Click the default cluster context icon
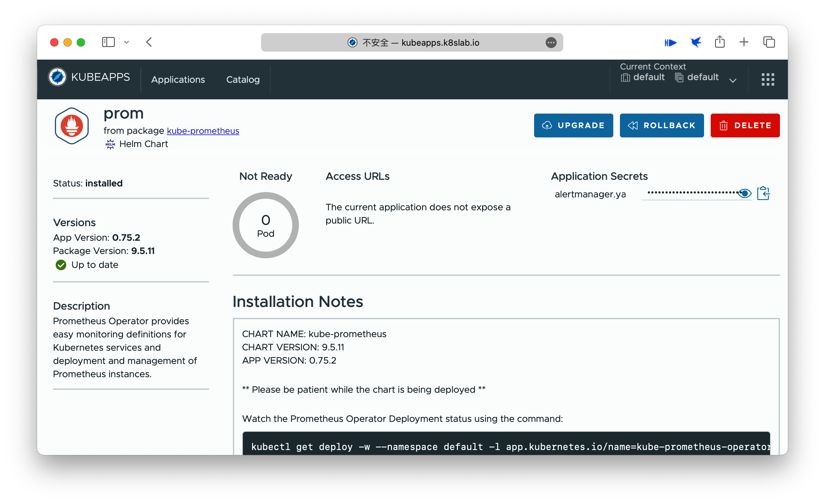Image resolution: width=825 pixels, height=504 pixels. (625, 77)
